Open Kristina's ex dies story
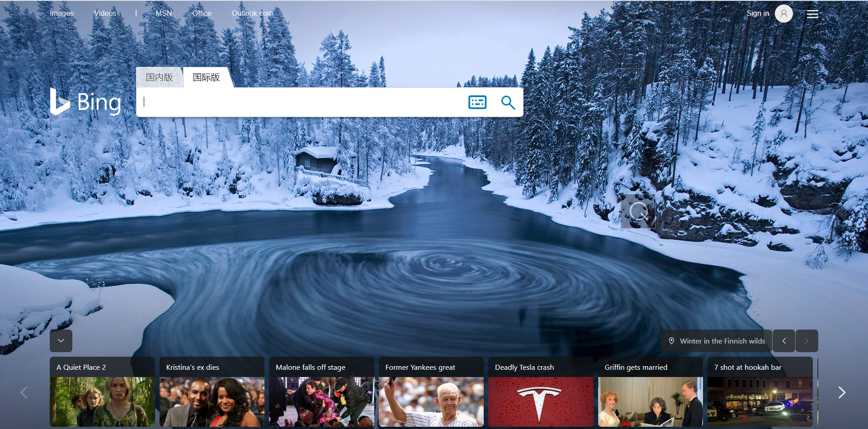This screenshot has height=429, width=868. pos(212,392)
